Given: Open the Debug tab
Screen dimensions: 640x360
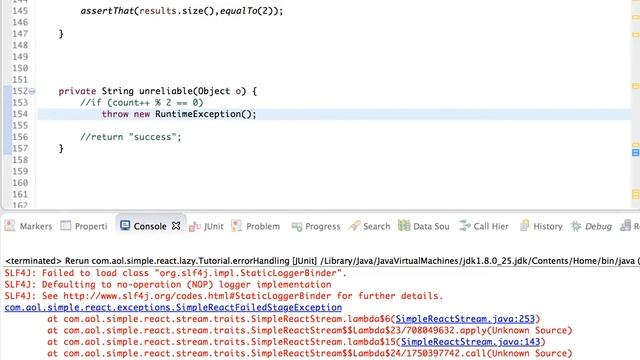Looking at the screenshot, I should point(591,226).
